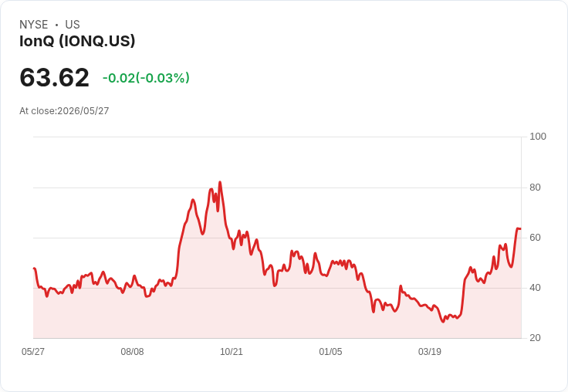Click the chart's highest peak above 80
Screen dimensions: 568x392
click(220, 183)
